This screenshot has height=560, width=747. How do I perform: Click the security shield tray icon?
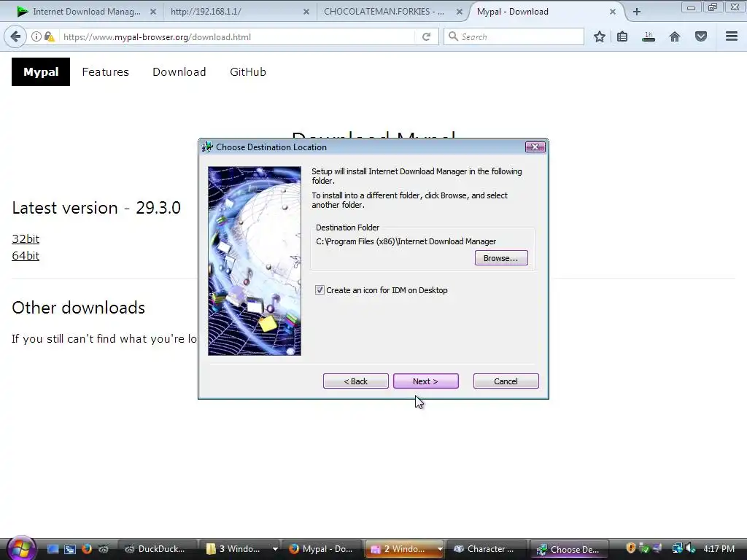(x=631, y=548)
